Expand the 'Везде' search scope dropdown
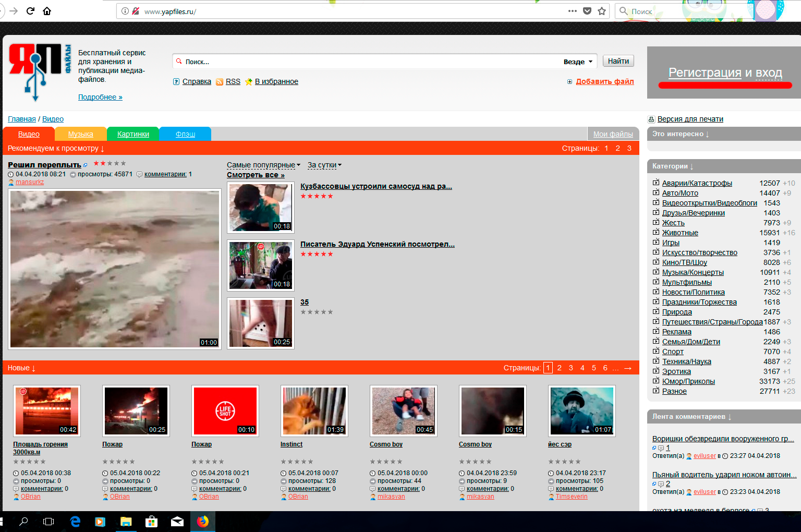This screenshot has height=532, width=801. click(x=578, y=62)
